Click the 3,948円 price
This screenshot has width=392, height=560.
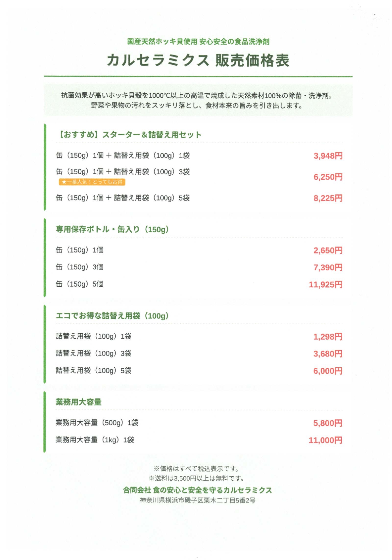click(328, 156)
